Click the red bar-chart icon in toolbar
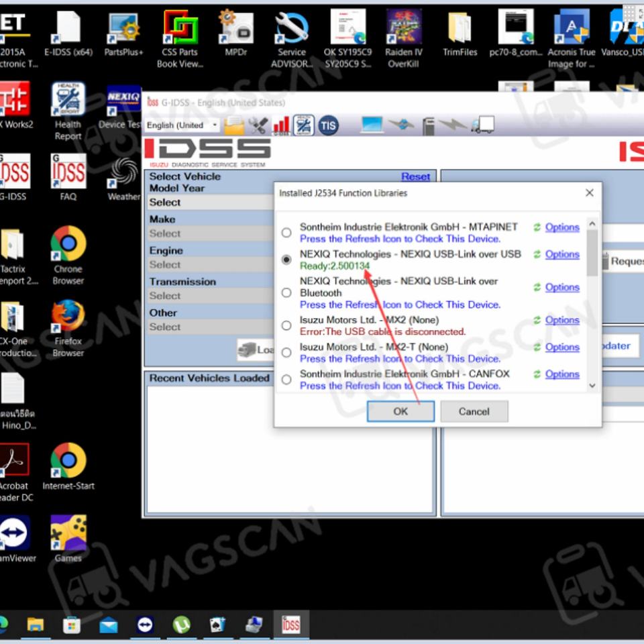Viewport: 644px width, 644px height. tap(281, 125)
